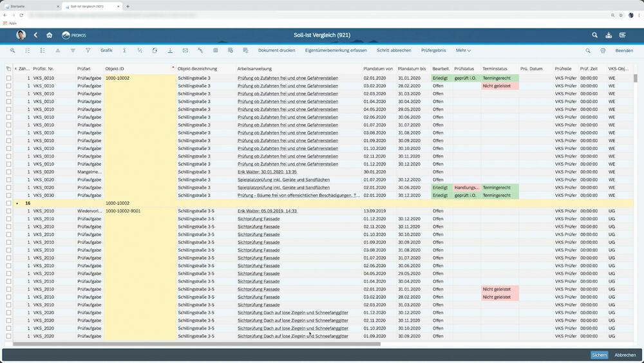This screenshot has width=644, height=363.
Task: Expand the Mehr dropdown menu
Action: (463, 50)
